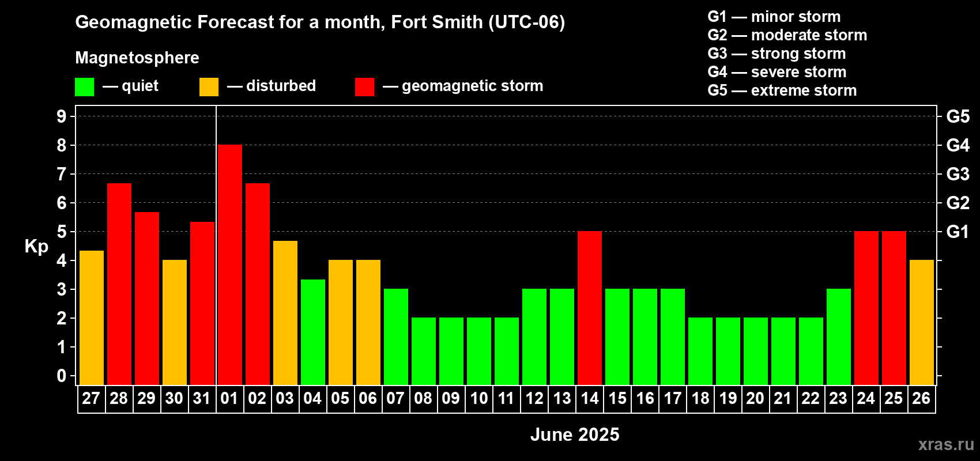Click the yellow bar for date 27
The image size is (980, 461).
tap(92, 318)
